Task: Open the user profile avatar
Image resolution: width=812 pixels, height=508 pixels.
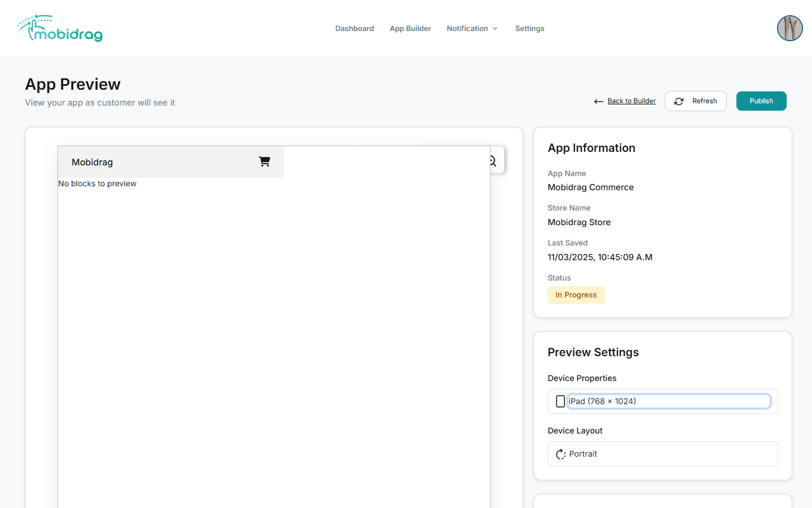Action: pyautogui.click(x=790, y=28)
